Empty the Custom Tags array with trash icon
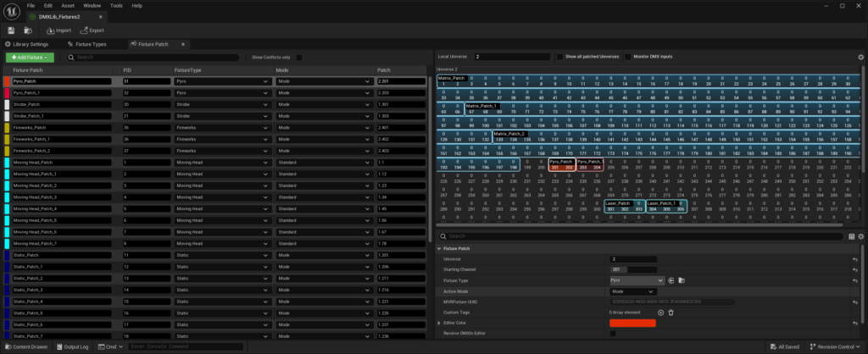 [x=671, y=313]
